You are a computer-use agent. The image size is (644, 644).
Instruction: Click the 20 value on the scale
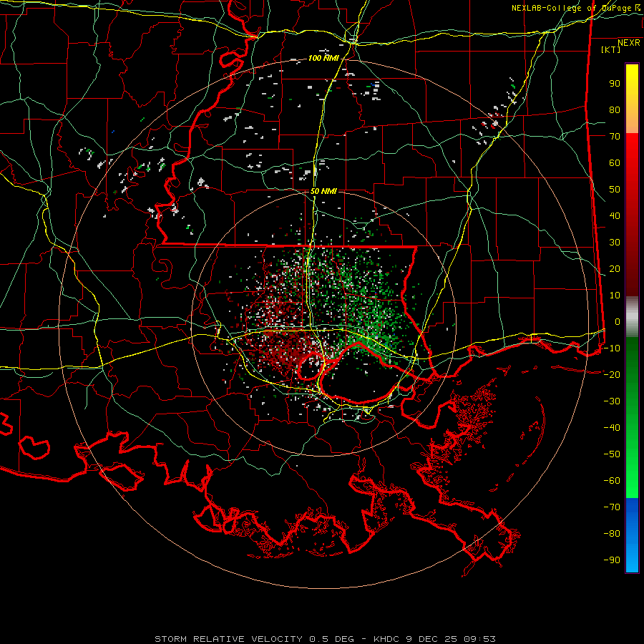tap(615, 269)
